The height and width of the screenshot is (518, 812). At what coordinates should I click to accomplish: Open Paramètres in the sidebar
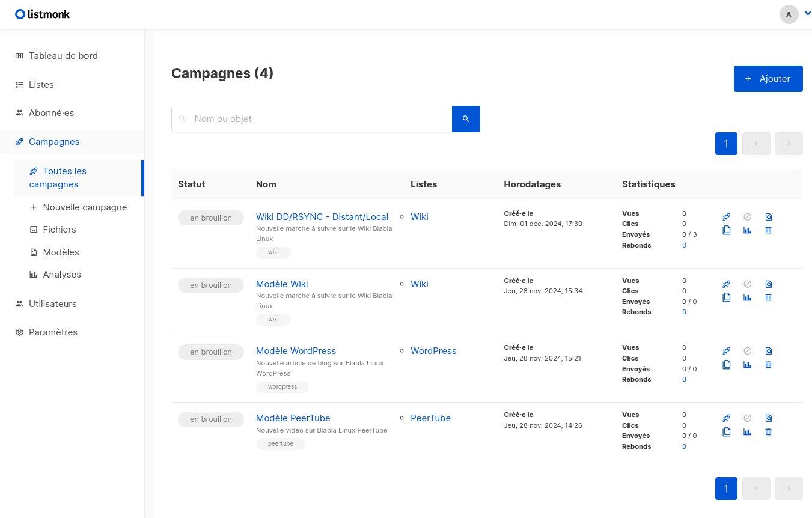click(x=72, y=332)
